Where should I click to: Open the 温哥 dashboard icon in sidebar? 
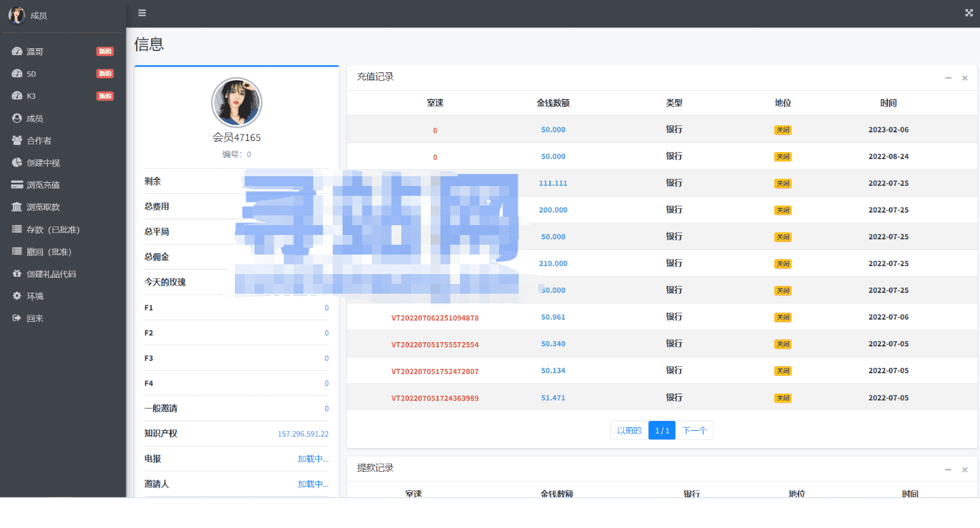point(17,52)
